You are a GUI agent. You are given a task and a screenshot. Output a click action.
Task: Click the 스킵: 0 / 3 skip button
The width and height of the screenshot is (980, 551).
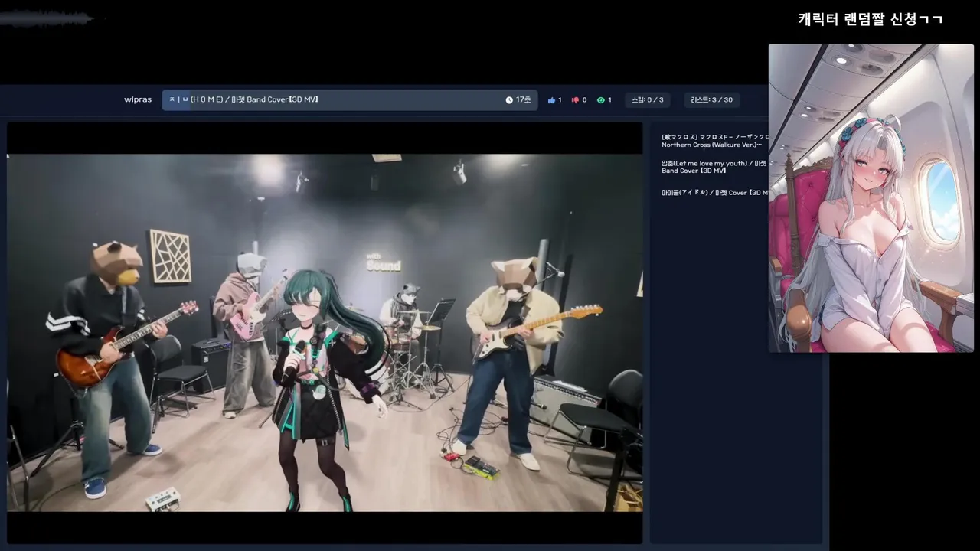(647, 100)
